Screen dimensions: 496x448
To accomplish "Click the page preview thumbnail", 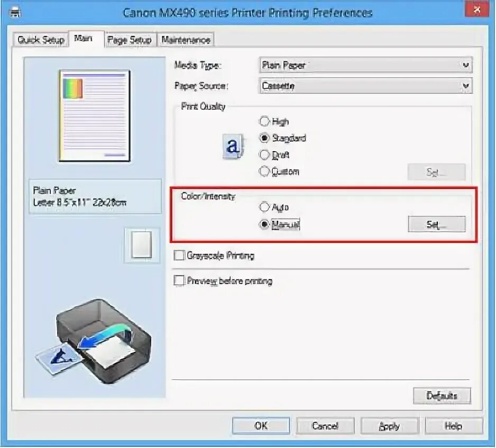I will [x=95, y=116].
